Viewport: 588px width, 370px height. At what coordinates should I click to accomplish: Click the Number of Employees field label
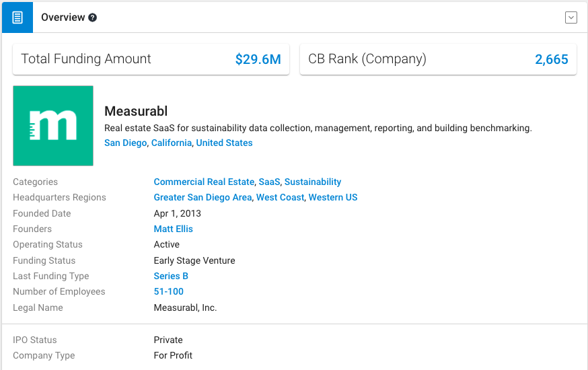tap(59, 291)
